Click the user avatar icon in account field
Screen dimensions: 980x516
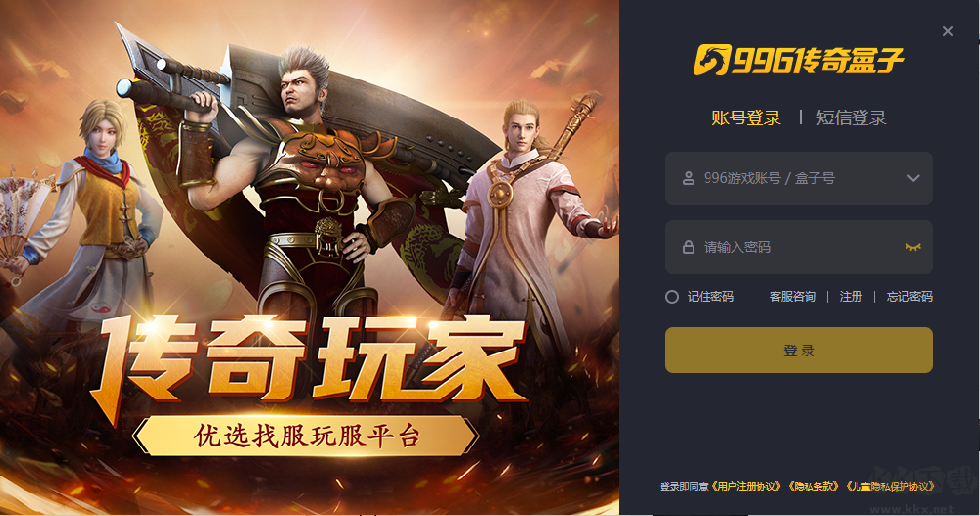[688, 178]
